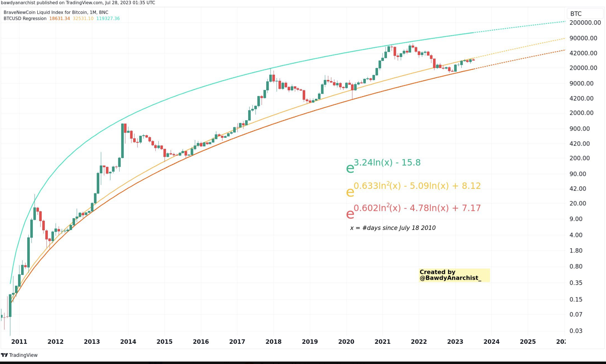Click the BraveNewCoin Liquid Index title text
Image resolution: width=606 pixels, height=364 pixels.
56,12
